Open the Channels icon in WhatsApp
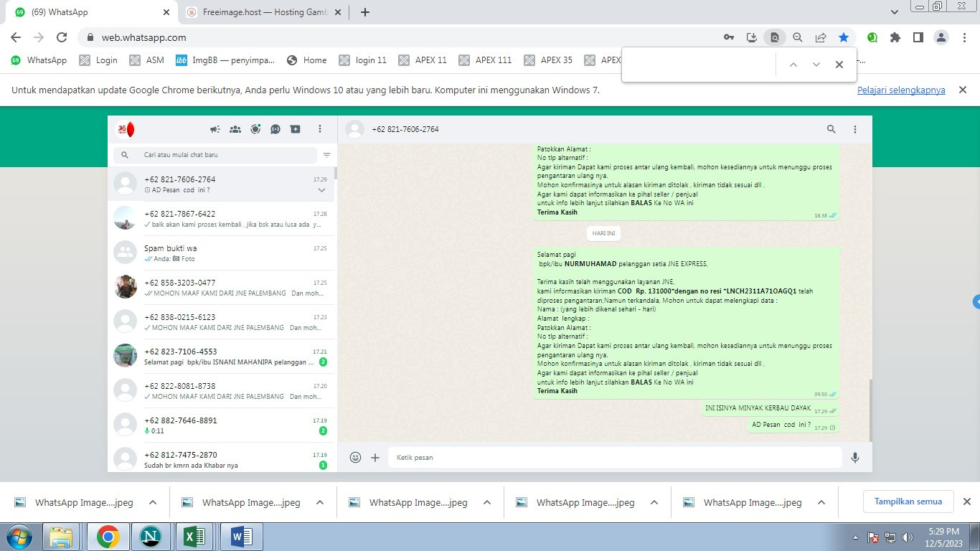 (275, 129)
